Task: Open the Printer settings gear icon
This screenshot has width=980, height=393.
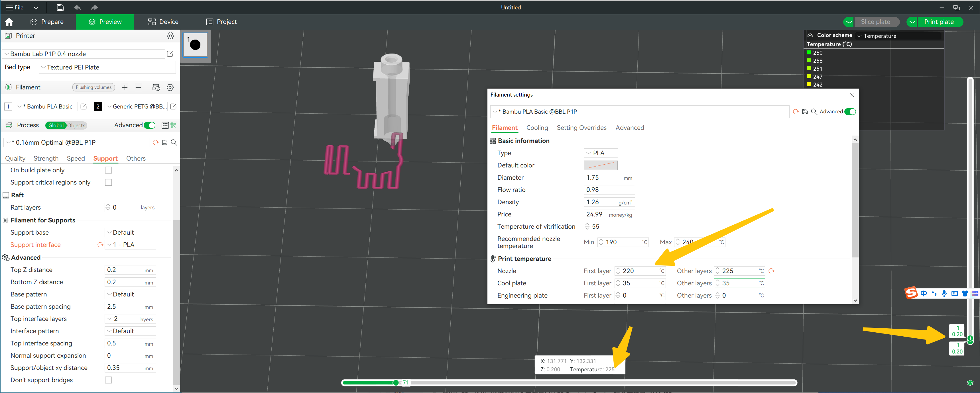Action: (170, 36)
